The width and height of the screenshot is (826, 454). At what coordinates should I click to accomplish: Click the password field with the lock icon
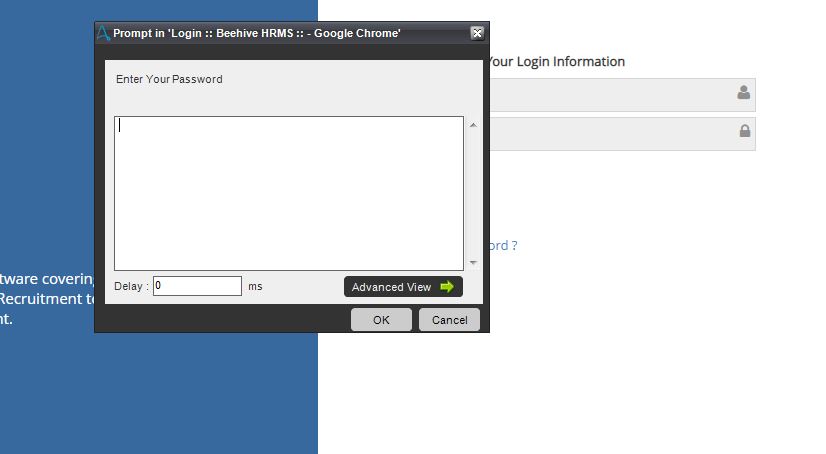[x=623, y=134]
